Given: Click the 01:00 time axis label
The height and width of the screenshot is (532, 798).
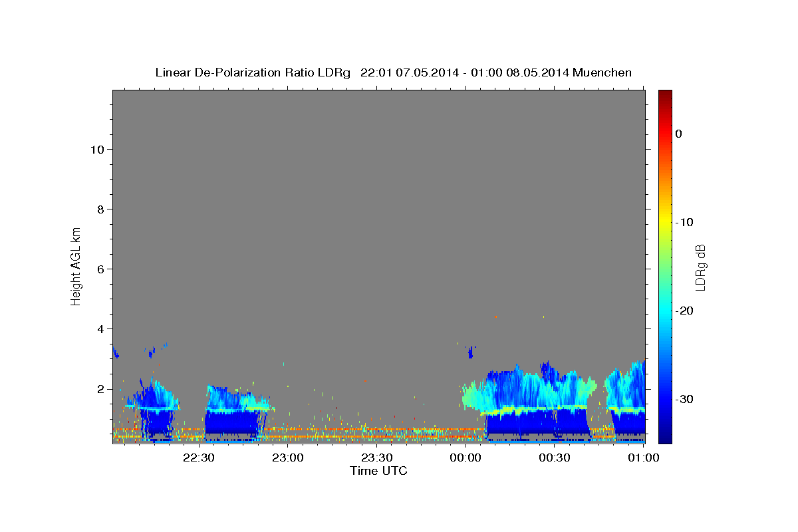Looking at the screenshot, I should click(644, 458).
